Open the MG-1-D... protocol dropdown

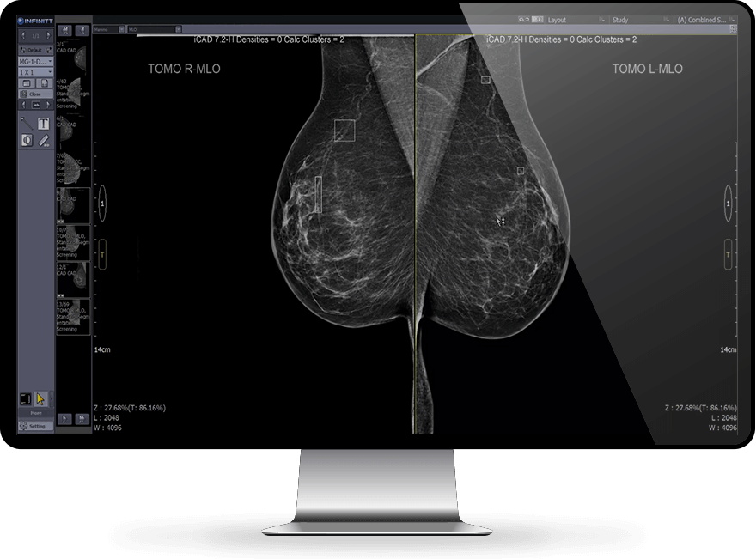tap(36, 61)
